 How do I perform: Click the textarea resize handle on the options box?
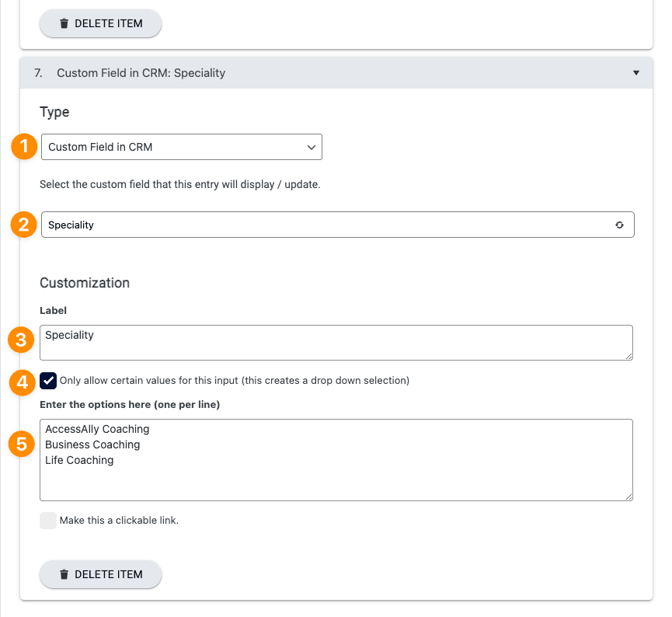coord(629,497)
